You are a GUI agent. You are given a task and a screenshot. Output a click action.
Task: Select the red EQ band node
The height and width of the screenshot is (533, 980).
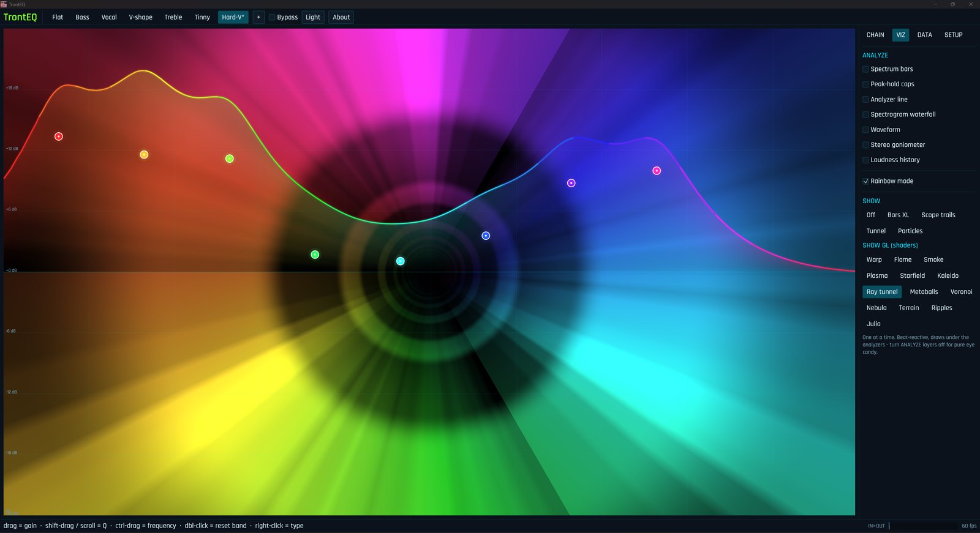[59, 136]
